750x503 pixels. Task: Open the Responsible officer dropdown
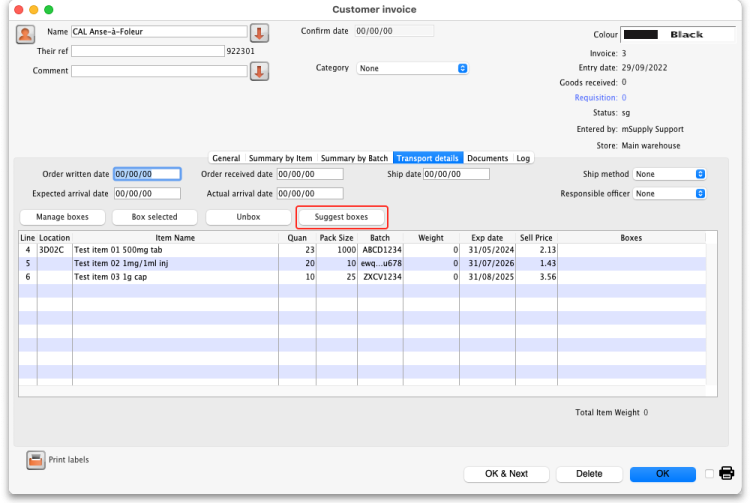[x=670, y=193]
